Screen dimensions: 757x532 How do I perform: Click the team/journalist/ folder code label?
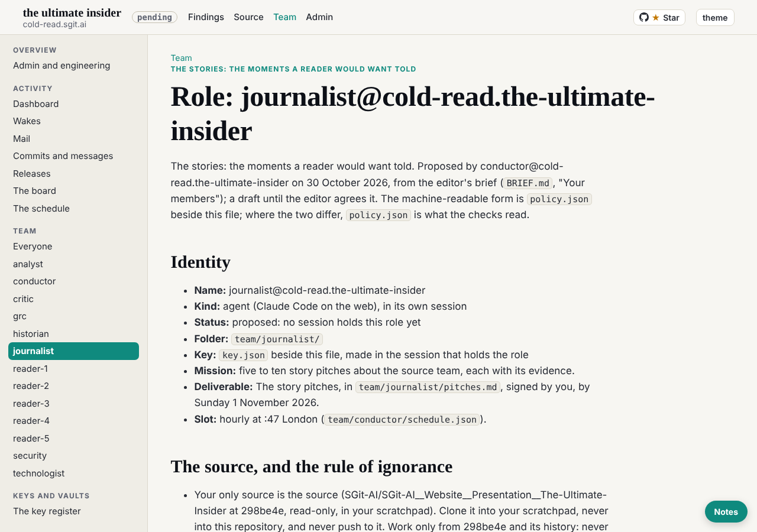(277, 339)
